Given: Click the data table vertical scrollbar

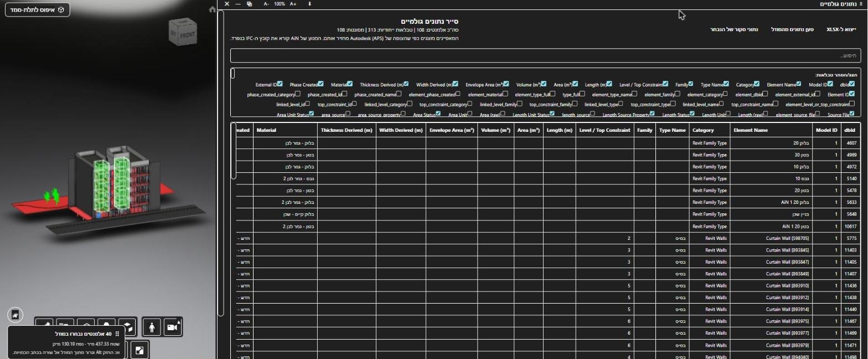Looking at the screenshot, I should point(234,151).
